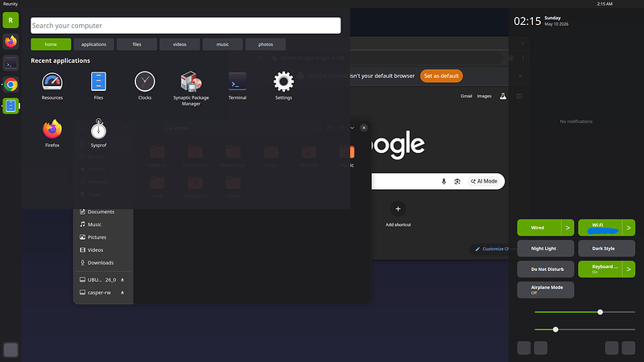The width and height of the screenshot is (644, 362).
Task: Adjust the upper volume slider
Action: tap(584, 312)
